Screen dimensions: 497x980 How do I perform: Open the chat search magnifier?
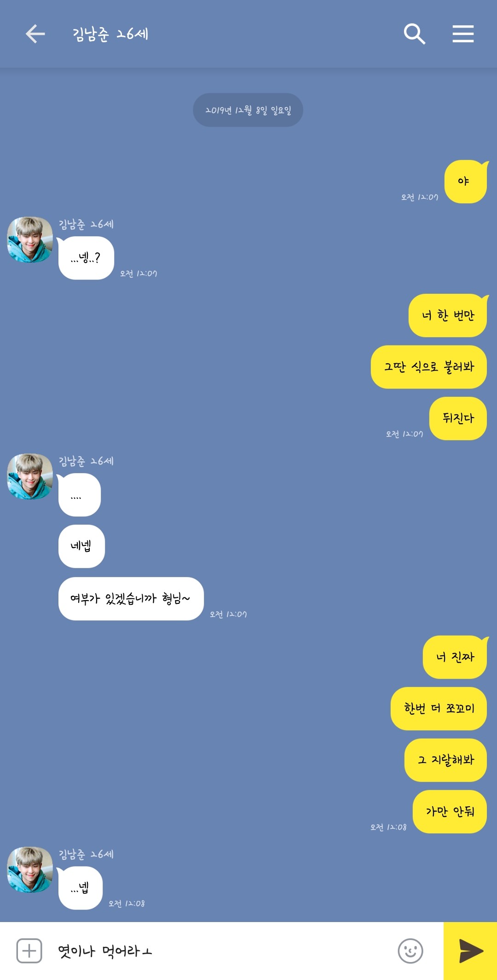click(x=414, y=34)
